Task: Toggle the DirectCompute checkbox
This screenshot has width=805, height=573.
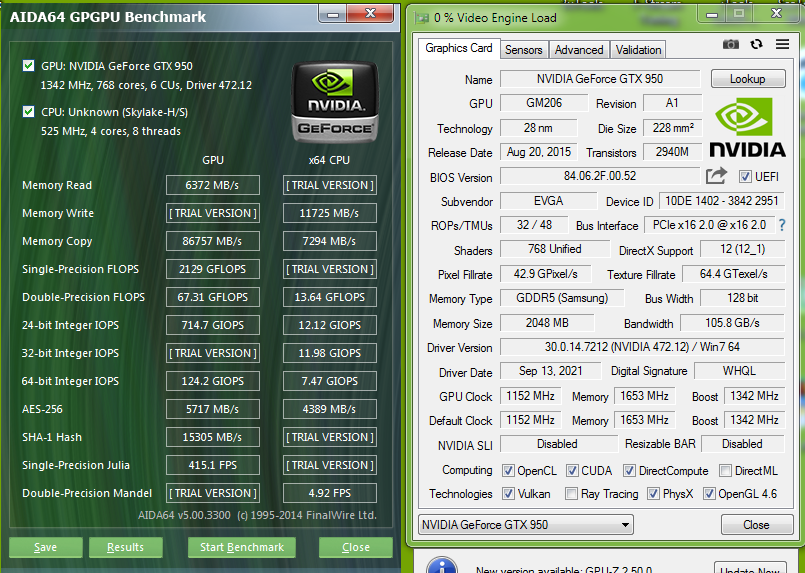Action: (629, 470)
